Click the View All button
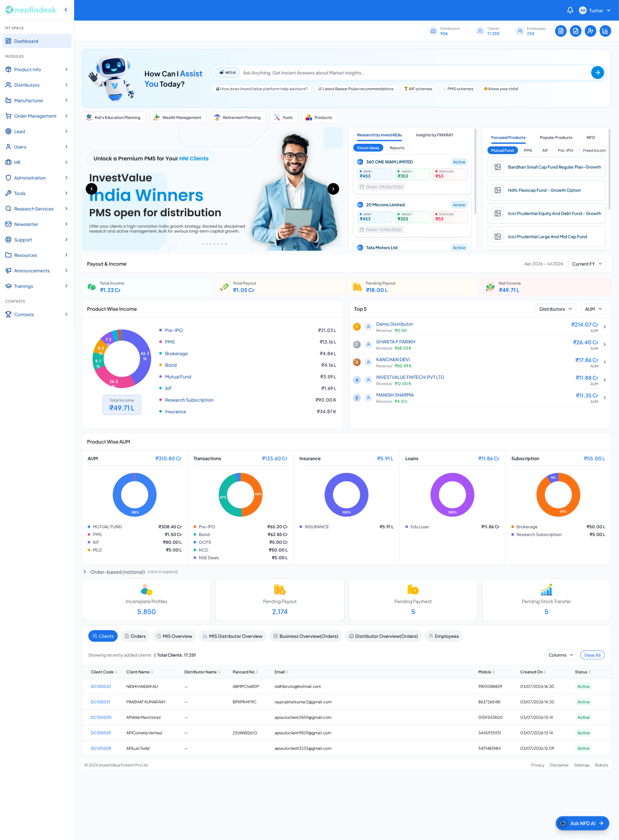This screenshot has width=619, height=840. click(592, 655)
